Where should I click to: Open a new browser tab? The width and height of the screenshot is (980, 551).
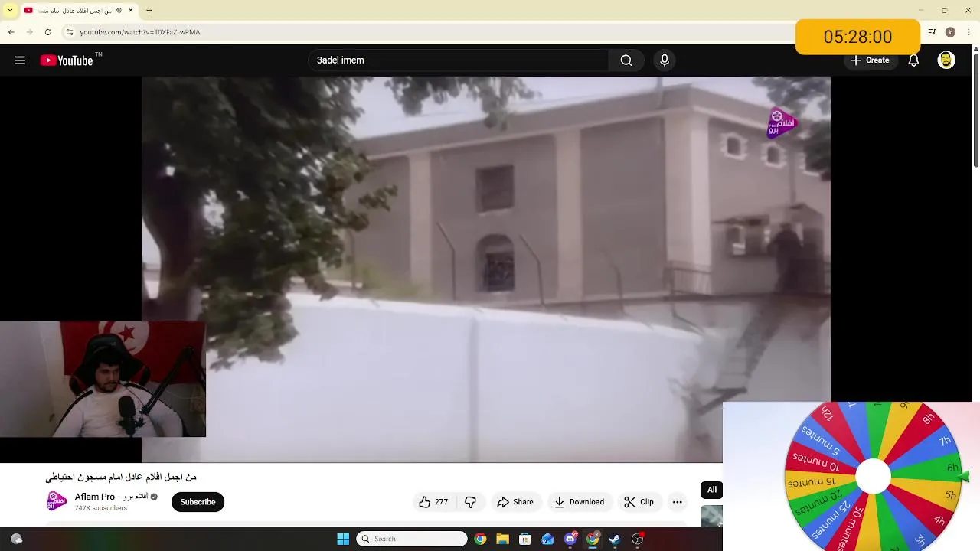click(149, 11)
